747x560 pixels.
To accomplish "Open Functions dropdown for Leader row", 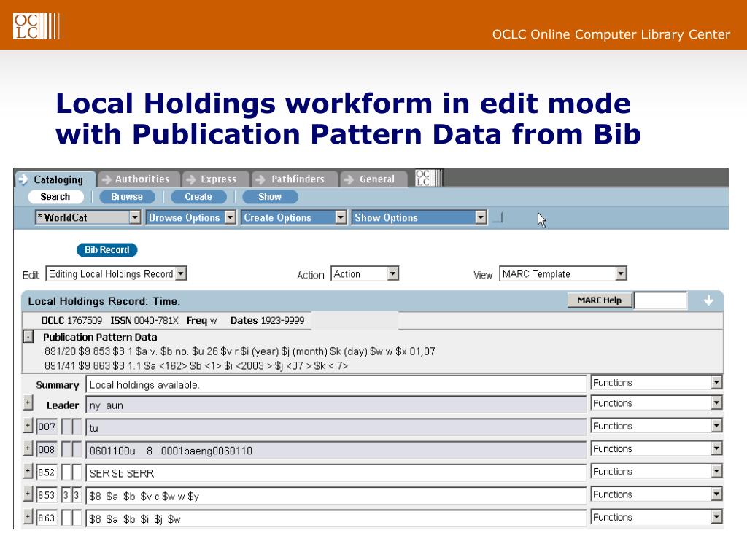I will point(657,403).
